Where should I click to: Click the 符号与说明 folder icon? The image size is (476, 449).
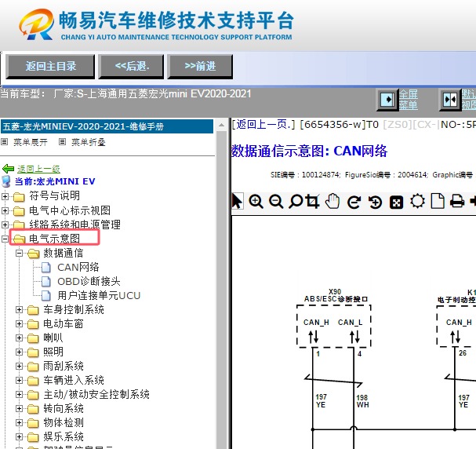pos(19,197)
